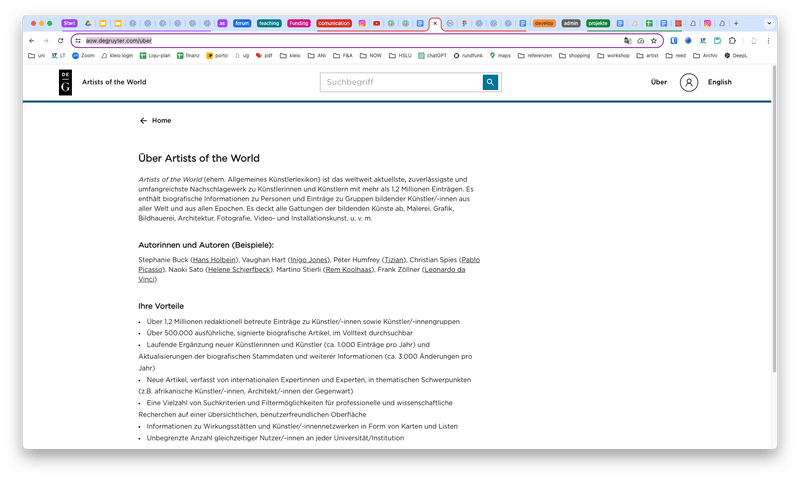800x479 pixels.
Task: Open the porto bookmark
Action: click(217, 55)
